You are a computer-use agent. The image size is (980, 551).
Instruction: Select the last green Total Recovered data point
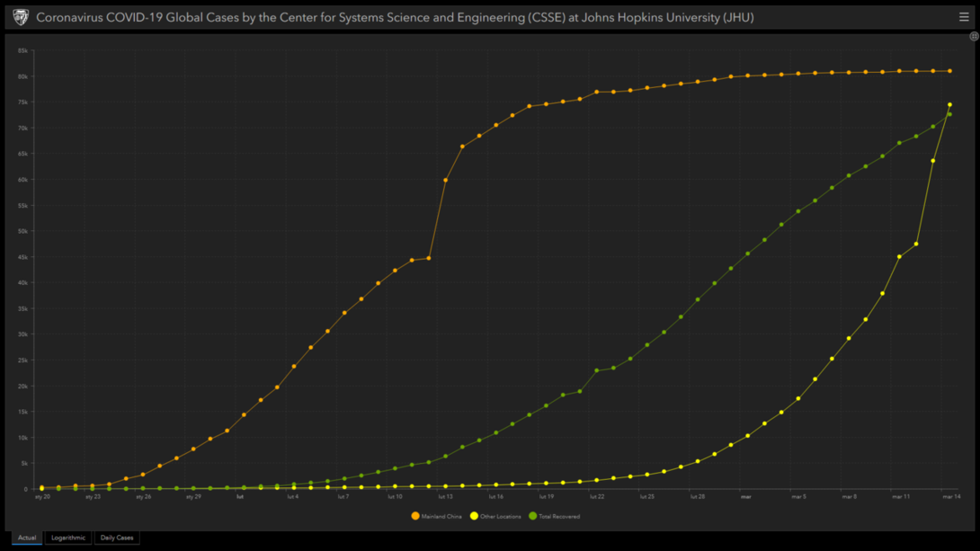coord(950,114)
